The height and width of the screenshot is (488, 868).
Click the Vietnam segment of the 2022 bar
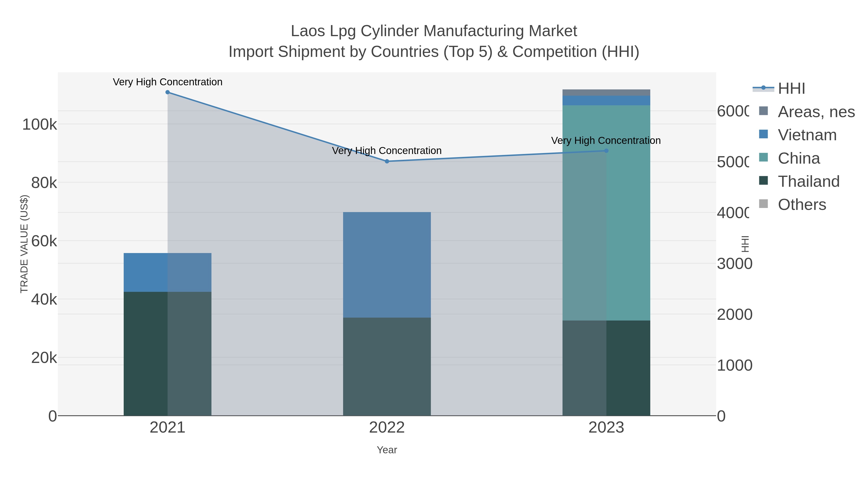click(x=387, y=265)
